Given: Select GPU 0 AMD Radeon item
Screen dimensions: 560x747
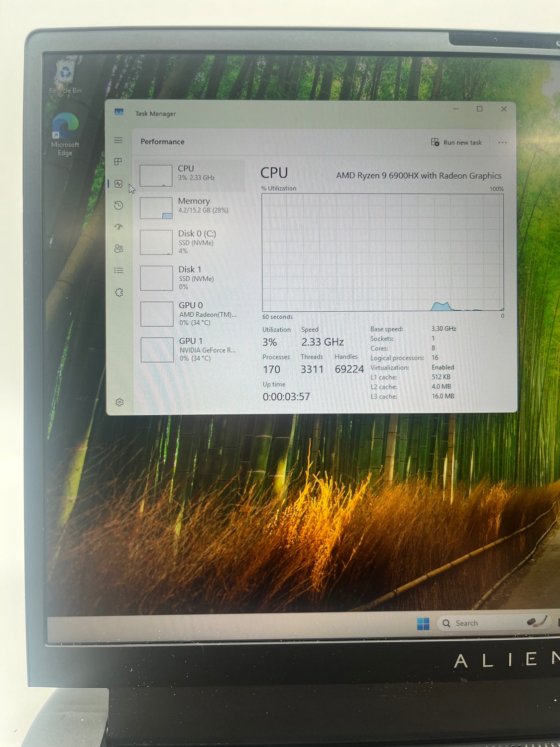Looking at the screenshot, I should click(x=193, y=313).
